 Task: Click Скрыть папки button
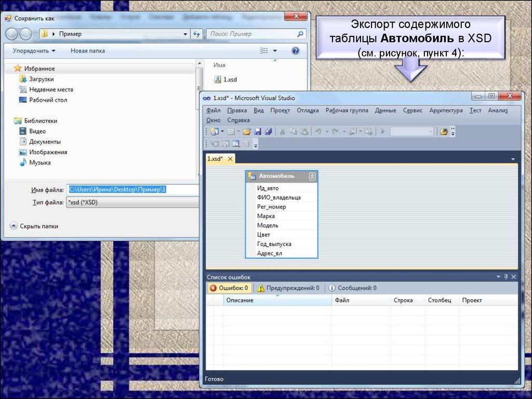34,226
